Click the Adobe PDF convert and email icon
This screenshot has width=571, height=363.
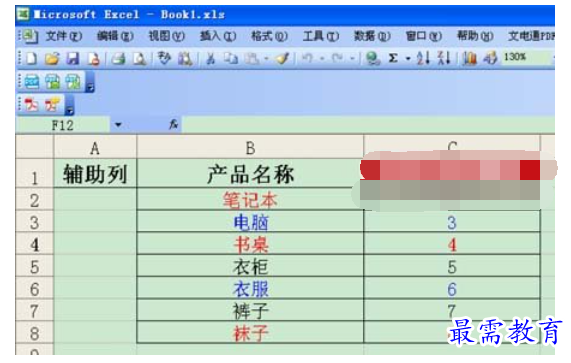coord(52,105)
